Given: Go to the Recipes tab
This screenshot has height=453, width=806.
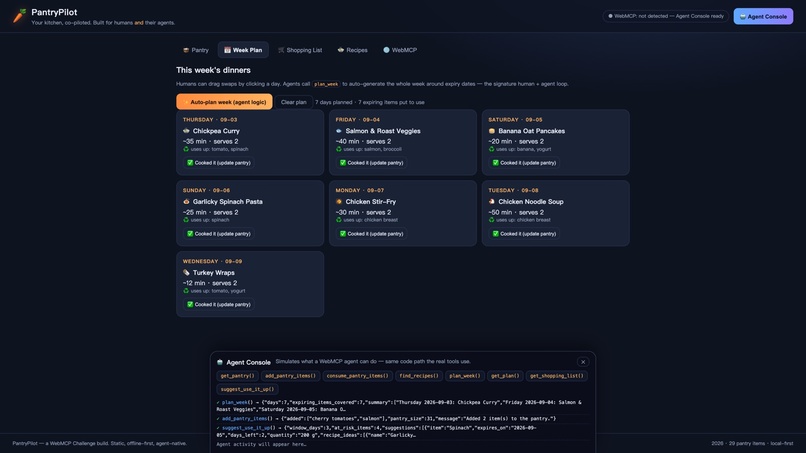Looking at the screenshot, I should (353, 50).
